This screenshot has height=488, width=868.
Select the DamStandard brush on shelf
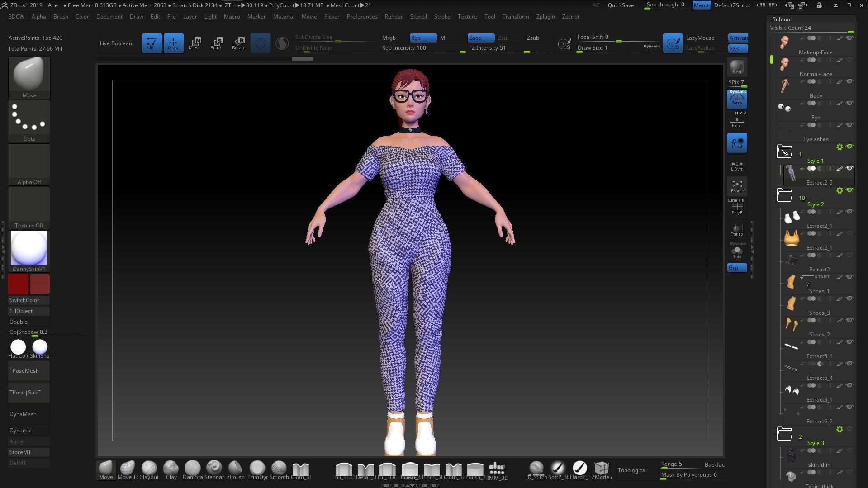click(x=192, y=470)
